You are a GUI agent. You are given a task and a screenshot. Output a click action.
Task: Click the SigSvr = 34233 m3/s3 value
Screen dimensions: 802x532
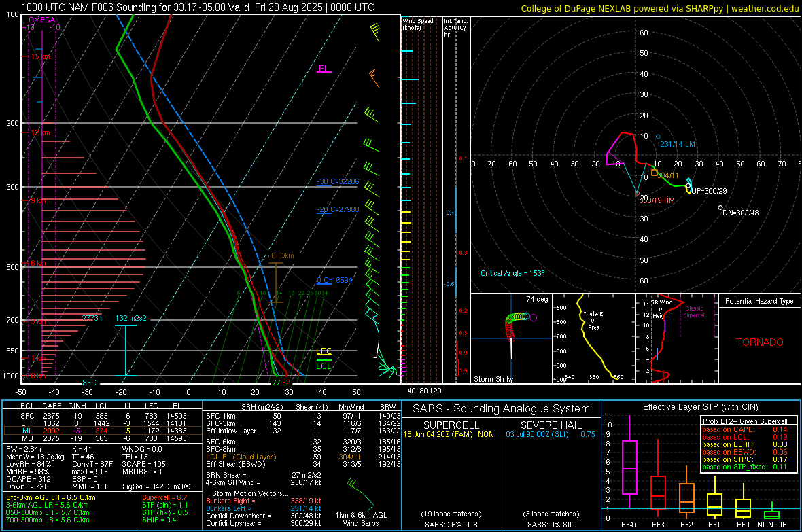[158, 486]
